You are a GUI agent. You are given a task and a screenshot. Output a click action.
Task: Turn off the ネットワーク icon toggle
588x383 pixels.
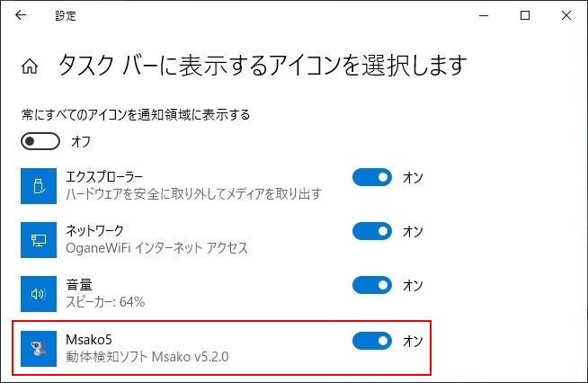coord(372,232)
